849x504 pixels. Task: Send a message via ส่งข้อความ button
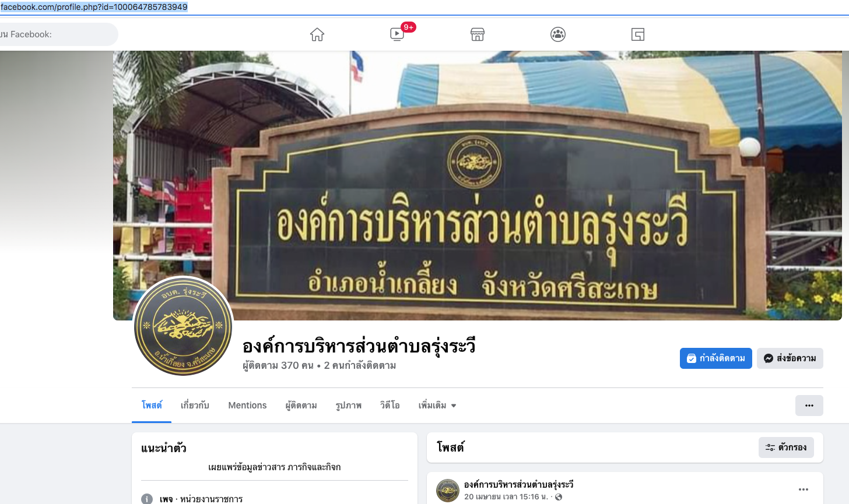click(x=790, y=358)
